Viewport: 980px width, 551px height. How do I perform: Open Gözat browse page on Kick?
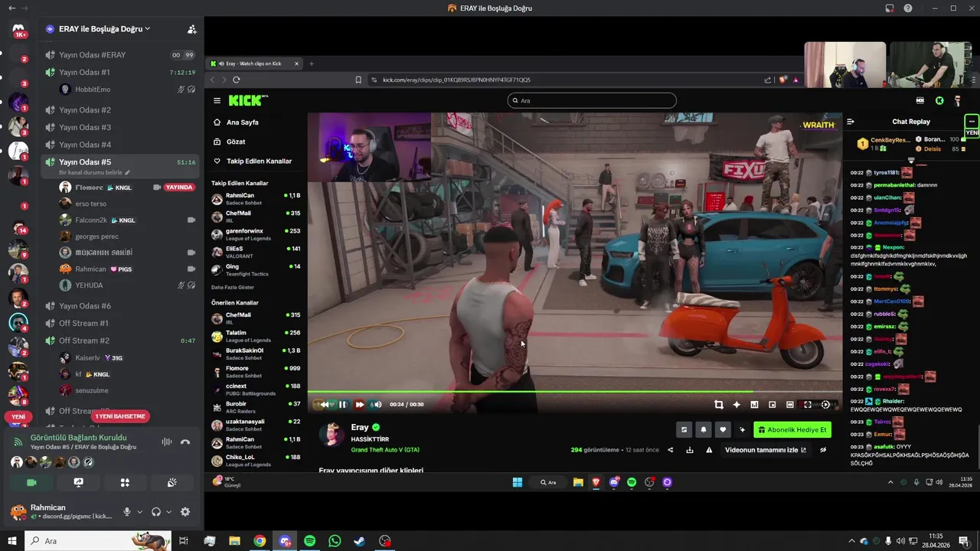point(236,142)
